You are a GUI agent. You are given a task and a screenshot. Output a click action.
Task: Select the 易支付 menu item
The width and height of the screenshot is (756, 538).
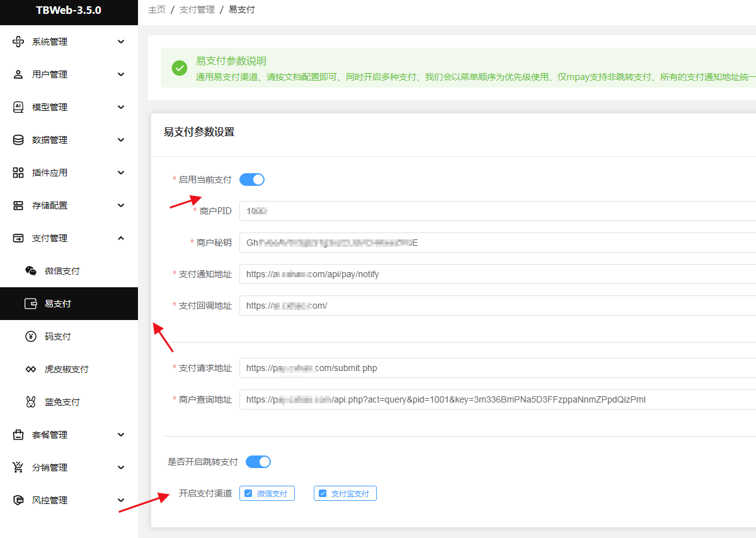[69, 304]
